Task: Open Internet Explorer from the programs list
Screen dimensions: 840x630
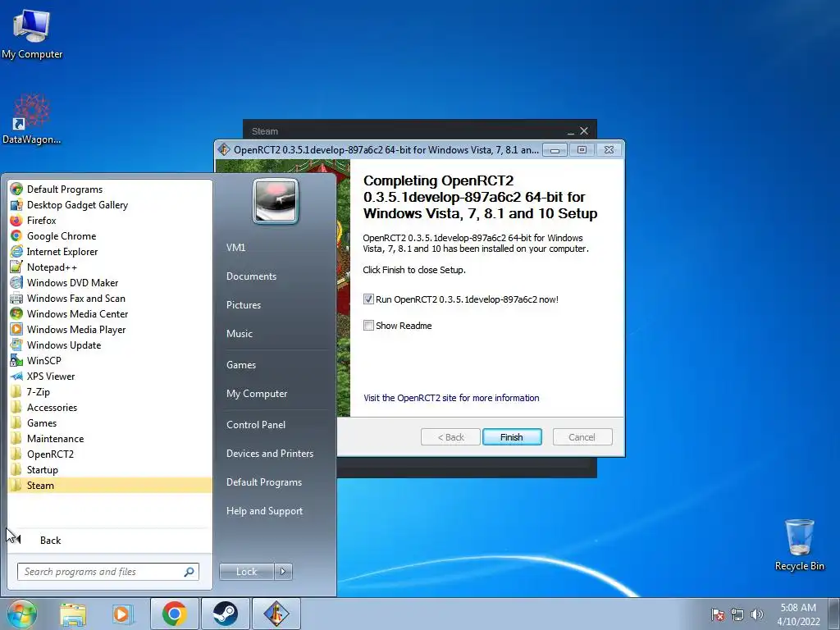Action: point(62,251)
